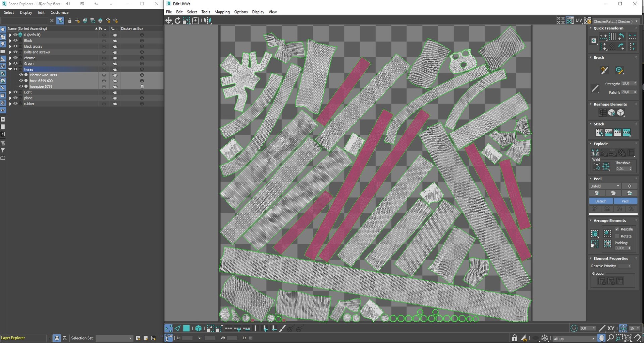Click the Zoom magnifier icon
This screenshot has height=343, width=644.
610,338
